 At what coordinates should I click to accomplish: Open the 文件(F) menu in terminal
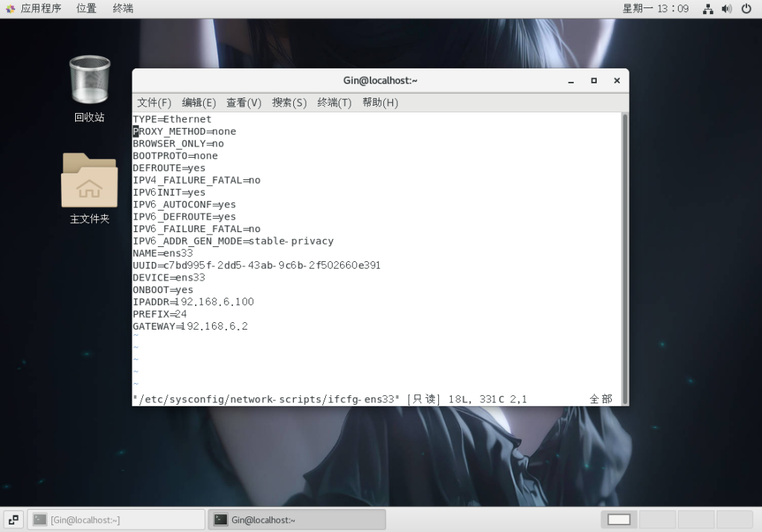tap(154, 103)
